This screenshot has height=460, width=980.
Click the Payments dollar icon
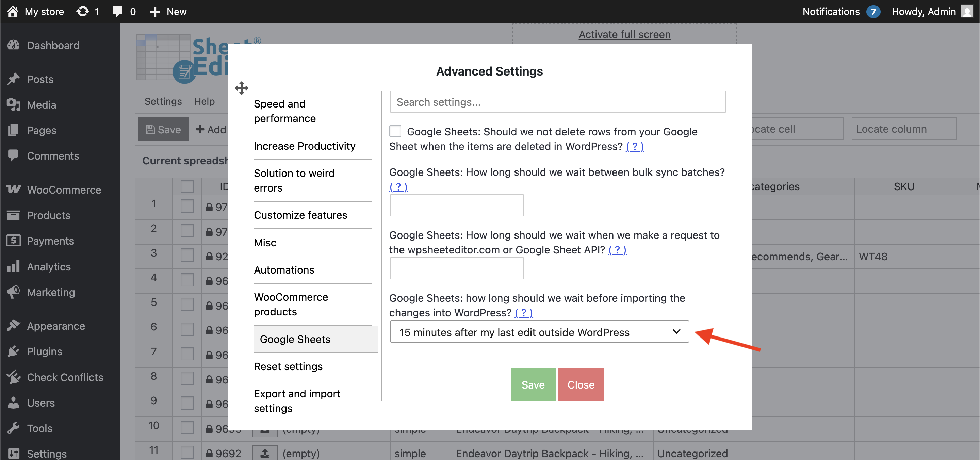pyautogui.click(x=13, y=241)
